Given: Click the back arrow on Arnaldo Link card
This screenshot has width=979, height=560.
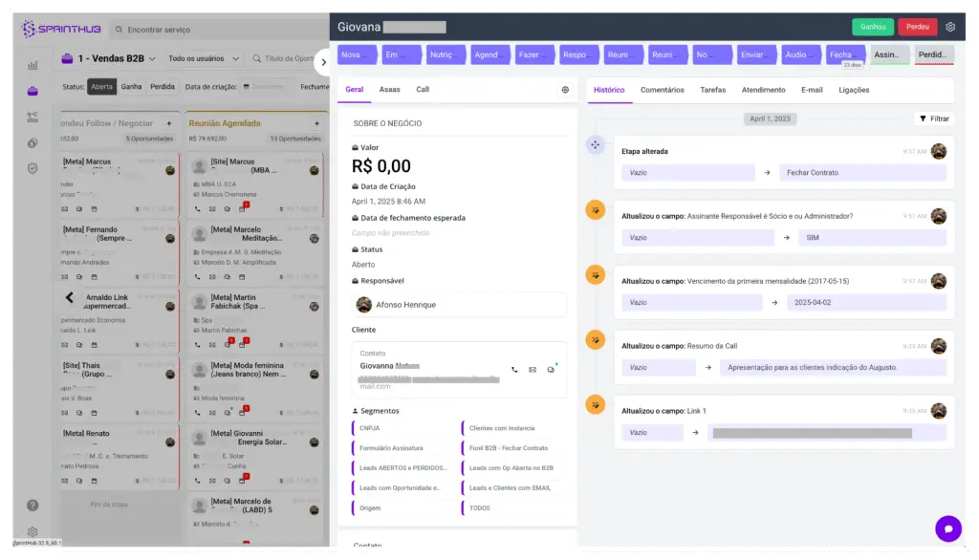Looking at the screenshot, I should 69,298.
